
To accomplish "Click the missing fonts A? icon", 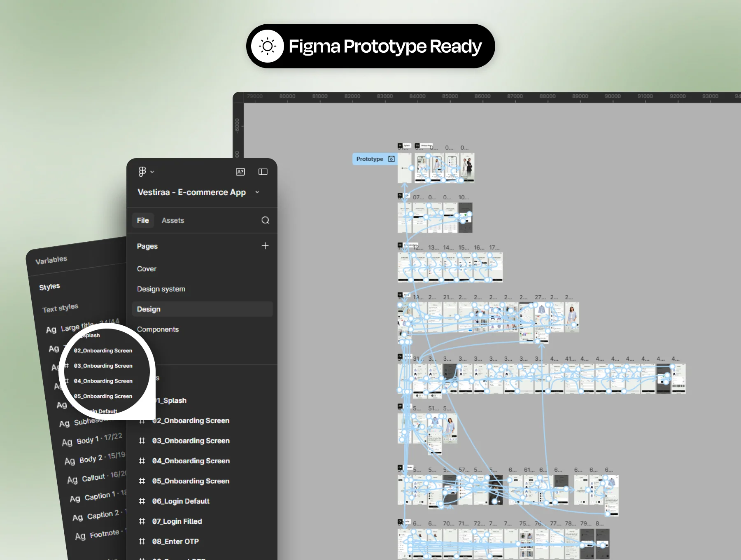I will [x=240, y=172].
